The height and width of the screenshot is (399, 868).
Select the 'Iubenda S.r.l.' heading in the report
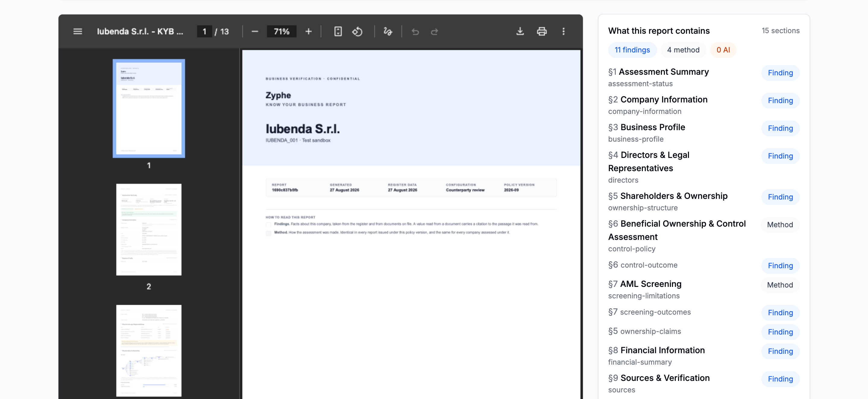tap(303, 129)
